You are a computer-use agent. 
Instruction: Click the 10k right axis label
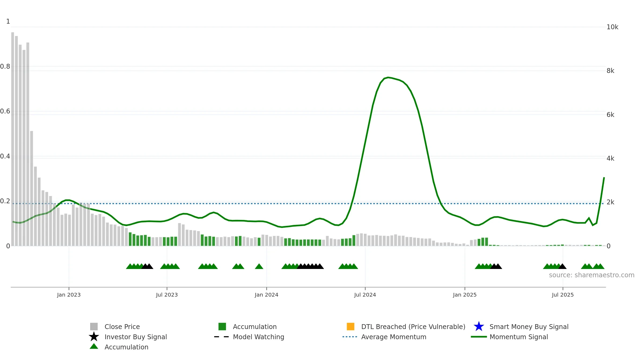612,27
